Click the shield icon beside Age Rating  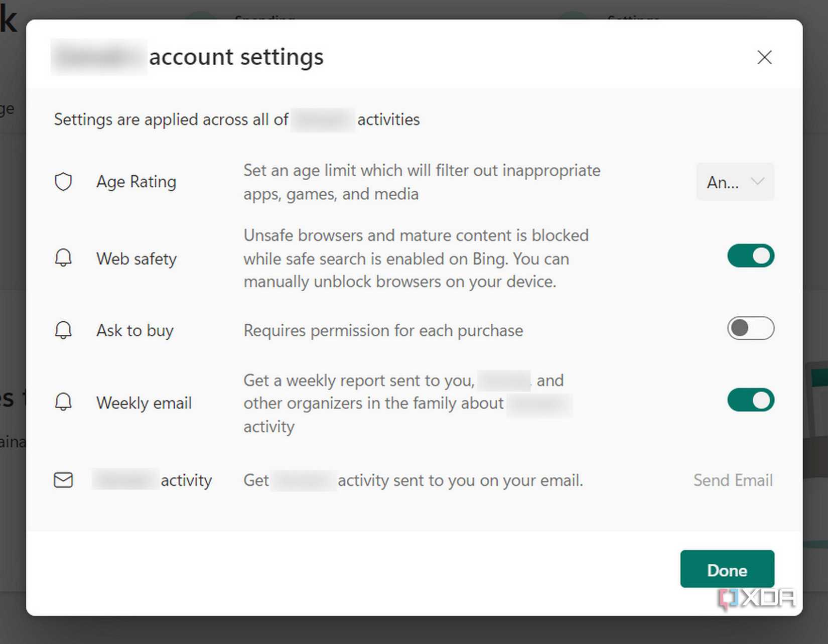pos(63,182)
